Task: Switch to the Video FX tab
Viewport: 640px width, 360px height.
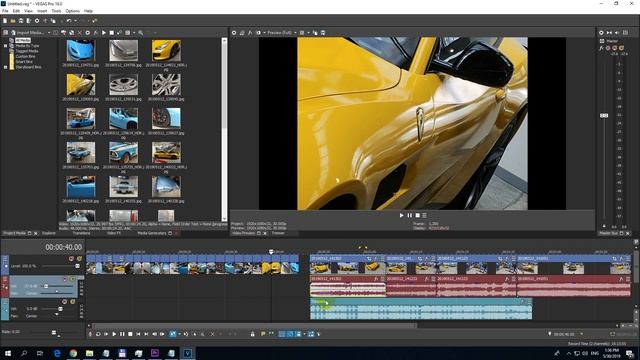Action: click(114, 233)
